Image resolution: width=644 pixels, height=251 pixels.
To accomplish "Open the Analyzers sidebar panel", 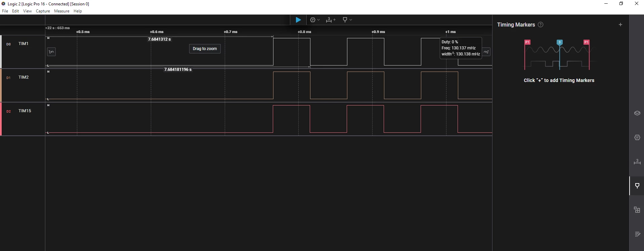I will click(x=637, y=137).
